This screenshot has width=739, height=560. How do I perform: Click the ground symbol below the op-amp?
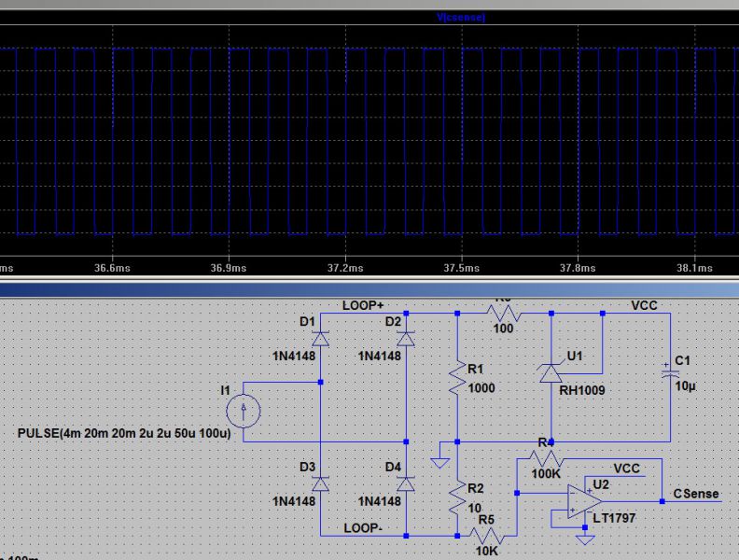click(x=585, y=539)
